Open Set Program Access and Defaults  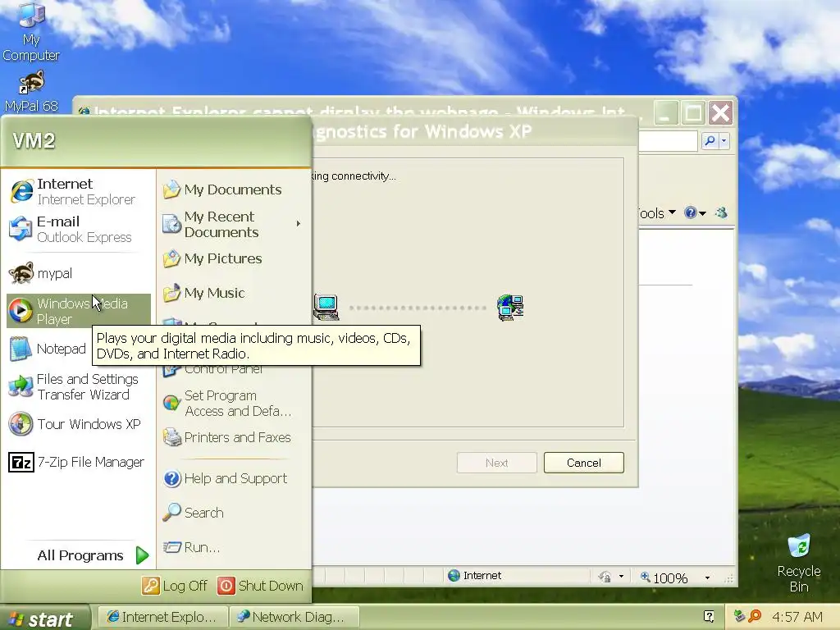pyautogui.click(x=232, y=404)
